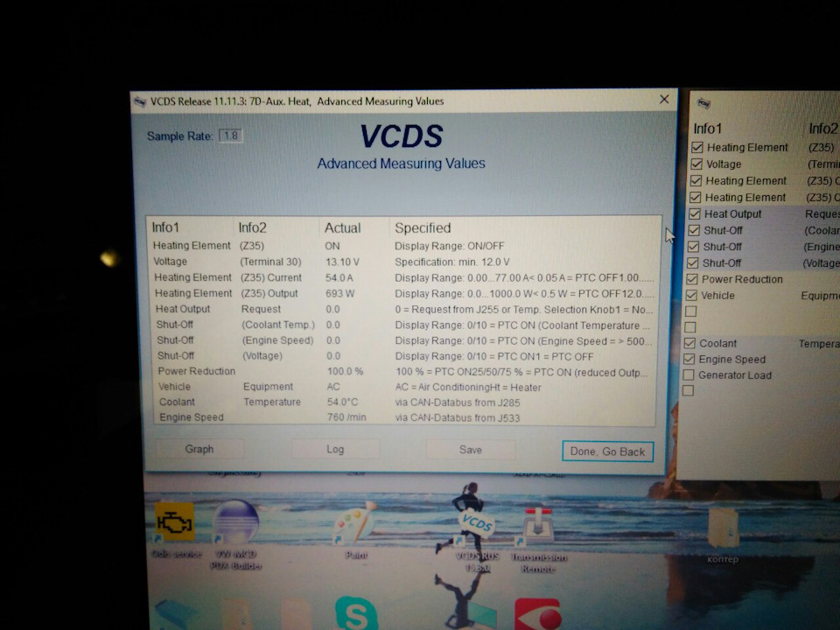Select 'Specification: min. 12.0 V' text
The image size is (840, 630).
coord(452,262)
